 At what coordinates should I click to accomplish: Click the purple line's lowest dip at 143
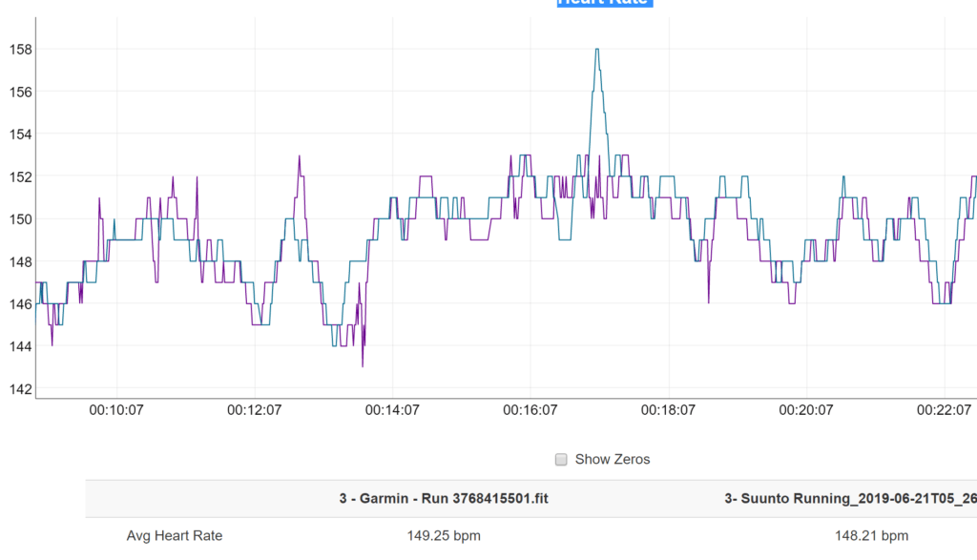[363, 366]
